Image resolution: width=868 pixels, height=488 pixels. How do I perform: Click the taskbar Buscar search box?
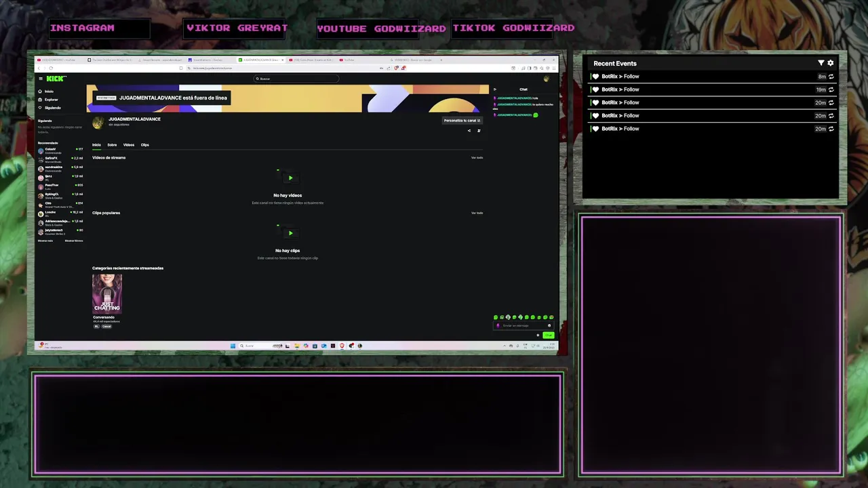point(260,346)
